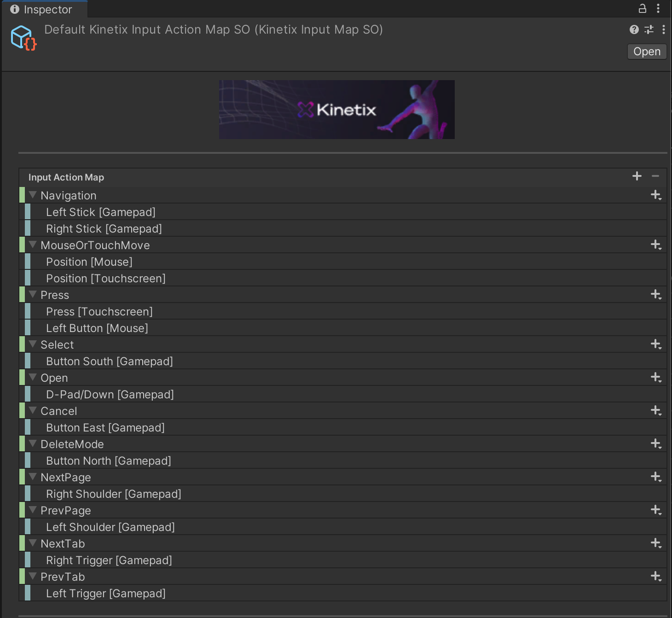Image resolution: width=672 pixels, height=618 pixels.
Task: Click the Inspector lock icon
Action: [642, 8]
